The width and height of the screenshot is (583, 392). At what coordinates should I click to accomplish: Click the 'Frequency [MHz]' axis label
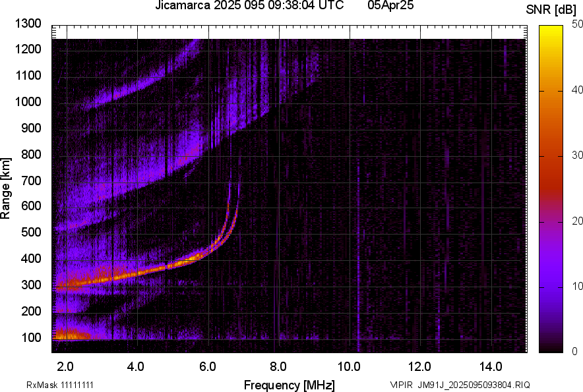pyautogui.click(x=289, y=385)
